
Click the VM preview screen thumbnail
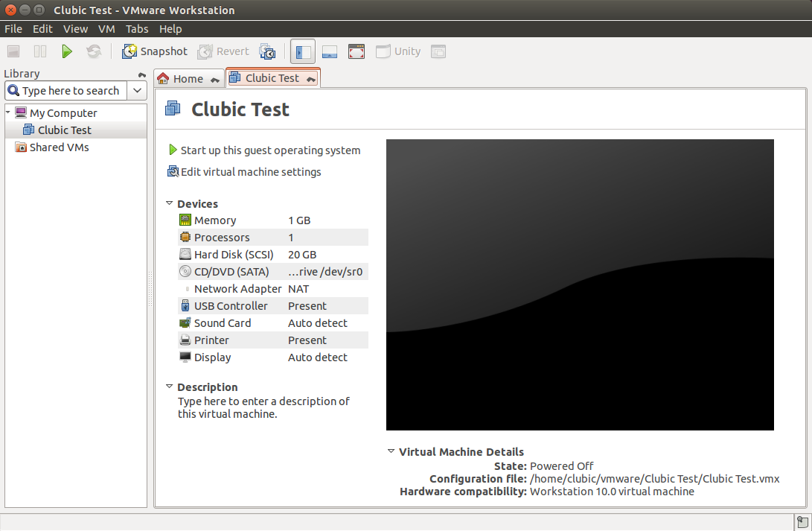(579, 284)
